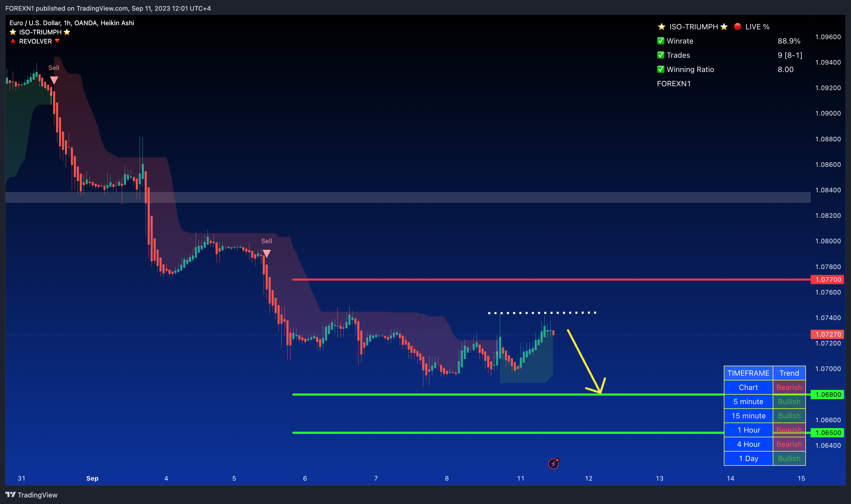Click the Euro / U.S. Dollar chart title
This screenshot has height=504, width=851.
click(72, 23)
